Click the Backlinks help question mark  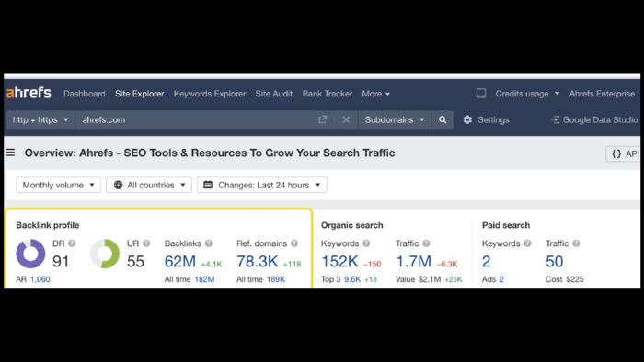point(209,243)
